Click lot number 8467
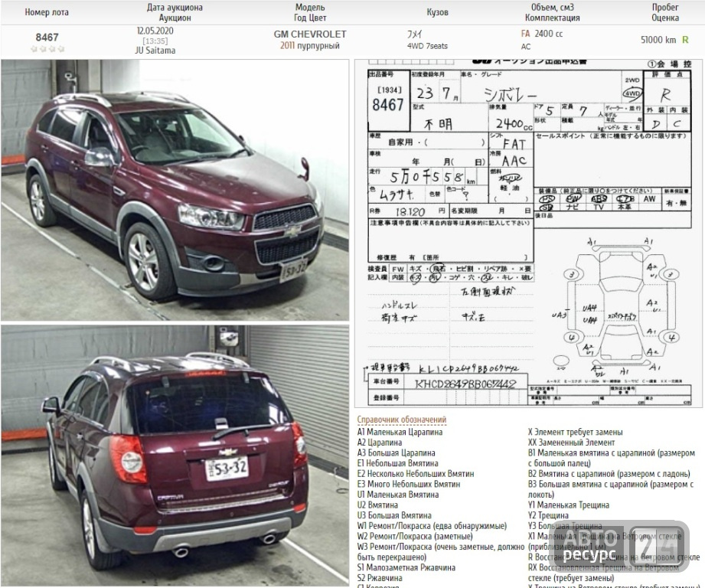The height and width of the screenshot is (588, 705). click(x=47, y=37)
